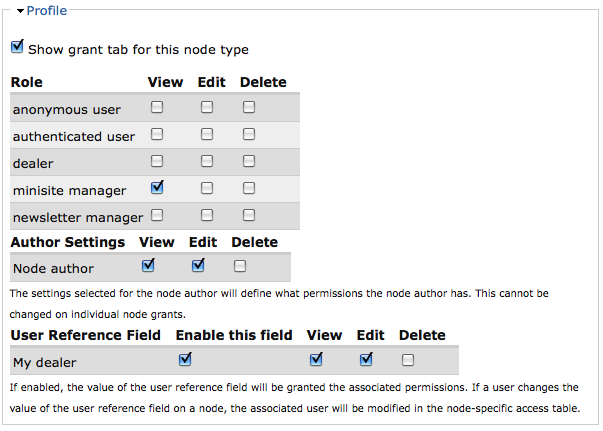The height and width of the screenshot is (431, 603).
Task: Grant Node author Delete permission
Action: coord(240,266)
